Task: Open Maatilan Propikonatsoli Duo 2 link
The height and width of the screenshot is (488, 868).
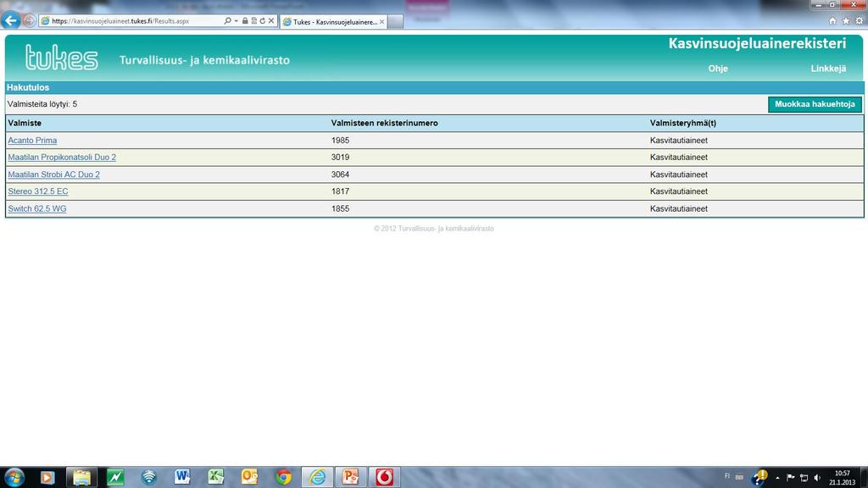Action: coord(62,157)
